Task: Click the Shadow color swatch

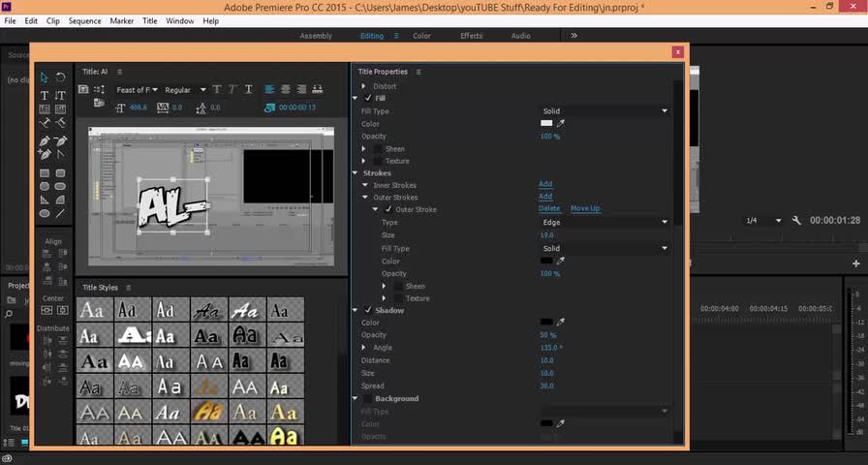Action: point(546,322)
